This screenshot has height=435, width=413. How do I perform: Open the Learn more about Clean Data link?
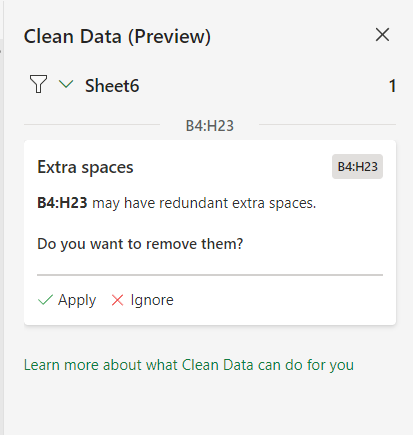pos(189,365)
